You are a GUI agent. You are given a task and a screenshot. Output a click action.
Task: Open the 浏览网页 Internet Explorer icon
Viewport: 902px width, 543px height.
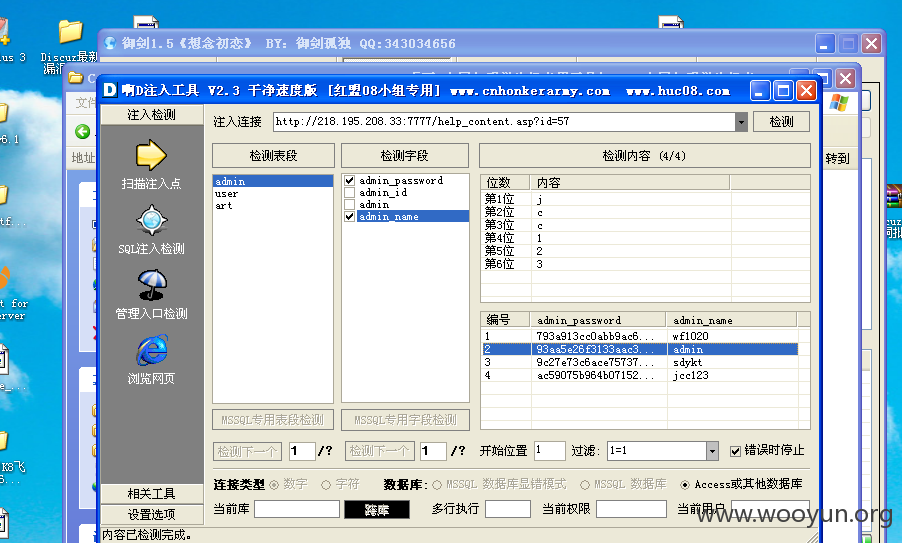[152, 350]
